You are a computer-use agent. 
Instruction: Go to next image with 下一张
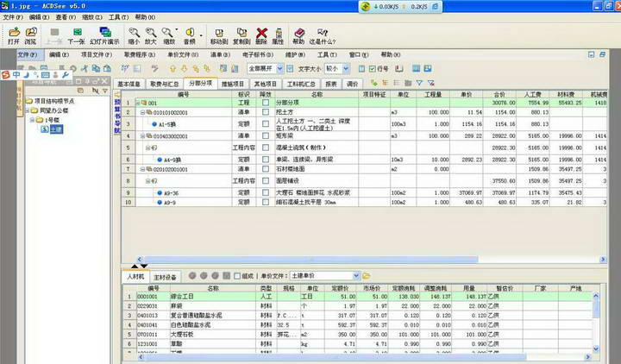point(75,35)
